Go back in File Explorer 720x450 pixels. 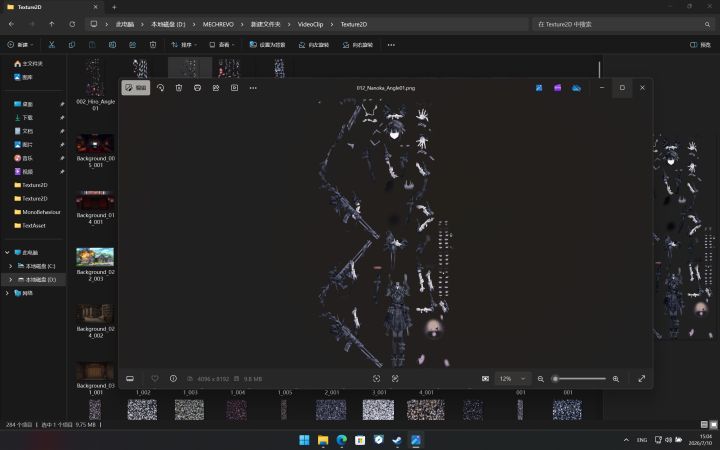tap(11, 24)
